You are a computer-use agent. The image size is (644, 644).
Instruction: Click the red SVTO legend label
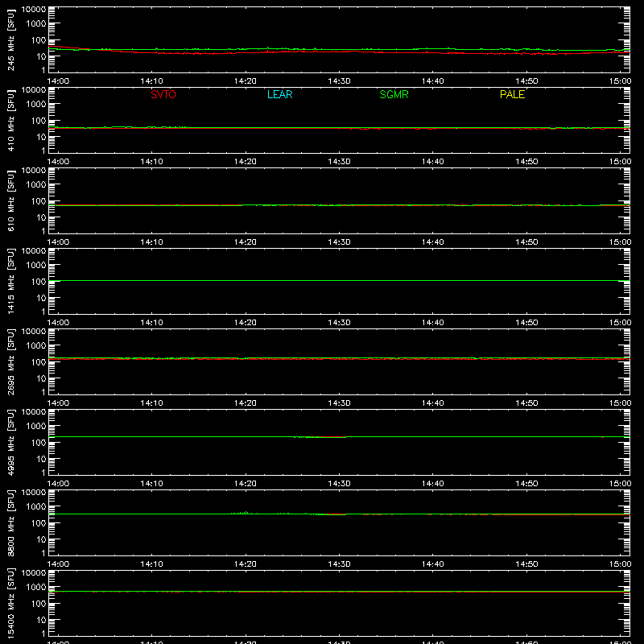pyautogui.click(x=163, y=94)
